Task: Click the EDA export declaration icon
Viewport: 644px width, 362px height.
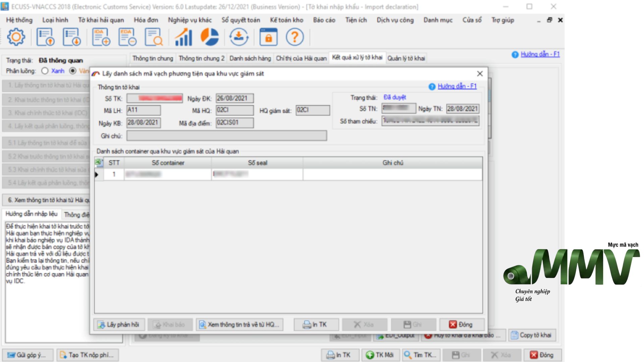Action: coord(127,37)
